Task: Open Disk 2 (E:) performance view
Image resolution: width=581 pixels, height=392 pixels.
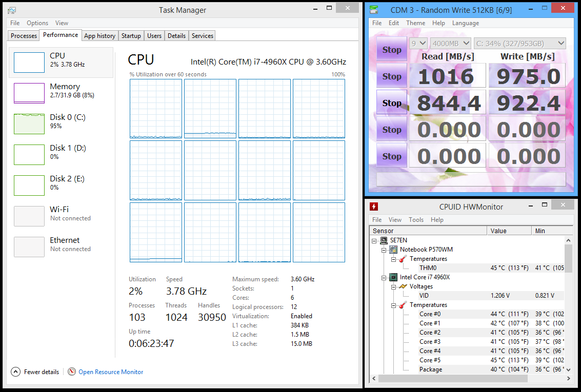Action: (61, 185)
